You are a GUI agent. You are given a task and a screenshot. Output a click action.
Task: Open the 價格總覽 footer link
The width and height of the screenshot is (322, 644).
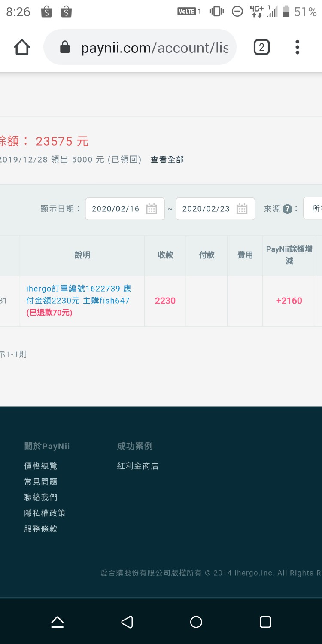[41, 466]
